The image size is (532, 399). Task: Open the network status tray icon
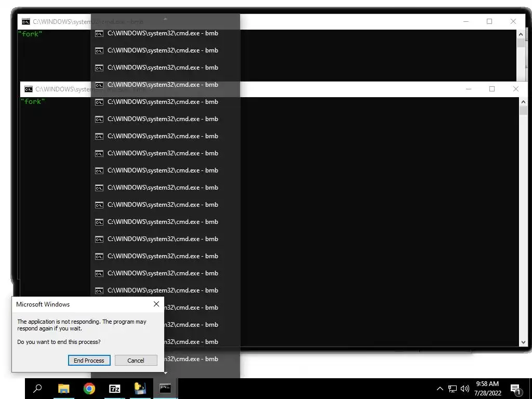pyautogui.click(x=453, y=389)
